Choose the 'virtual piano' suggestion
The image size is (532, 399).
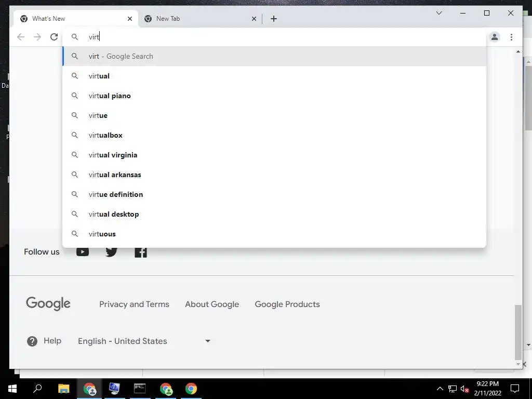click(x=274, y=96)
